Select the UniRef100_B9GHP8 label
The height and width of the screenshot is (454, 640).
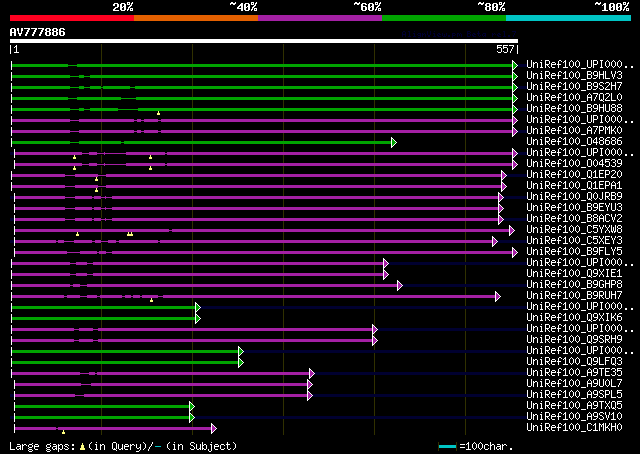(574, 284)
